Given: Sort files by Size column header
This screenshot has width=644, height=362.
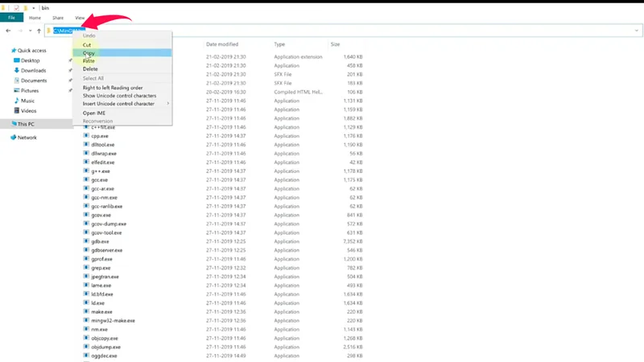Looking at the screenshot, I should point(335,44).
